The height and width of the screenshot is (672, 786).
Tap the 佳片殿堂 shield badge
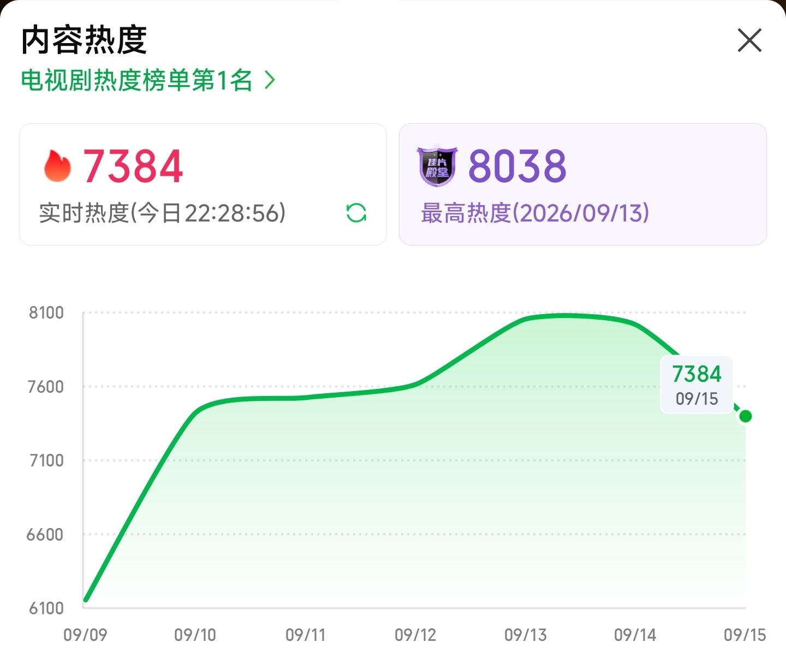(437, 166)
